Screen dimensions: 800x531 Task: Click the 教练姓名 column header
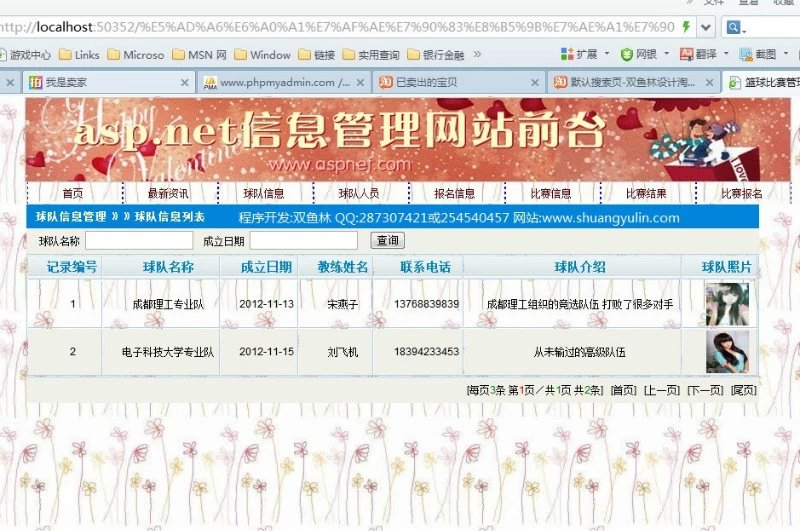pyautogui.click(x=343, y=267)
